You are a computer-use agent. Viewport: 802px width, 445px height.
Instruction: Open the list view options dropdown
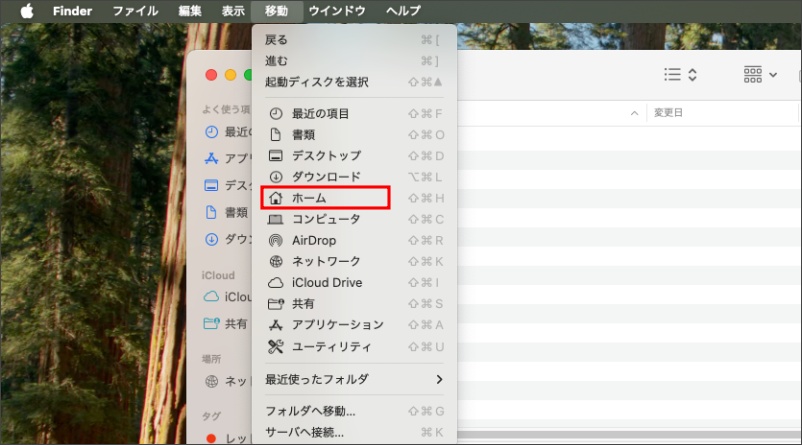[x=681, y=75]
